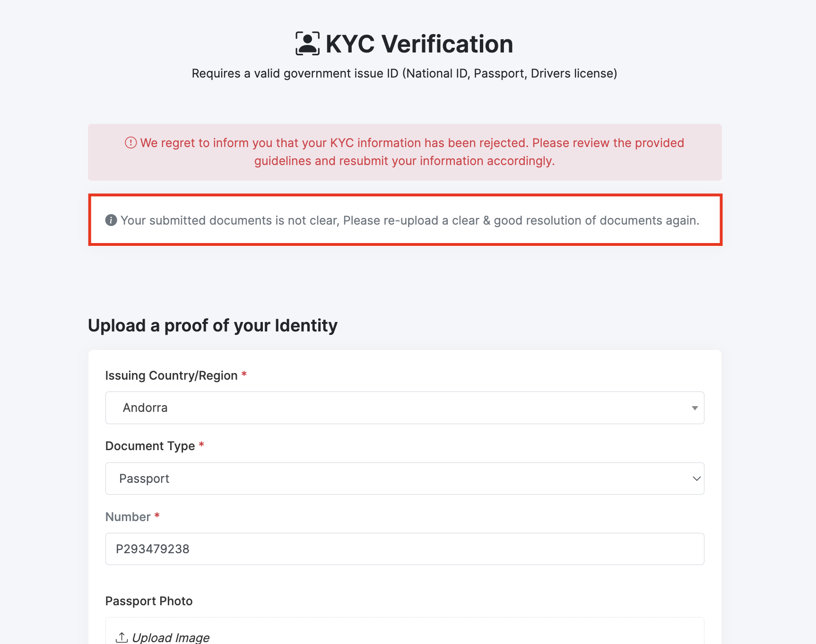
Task: Click the Passport Photo label
Action: pos(149,601)
